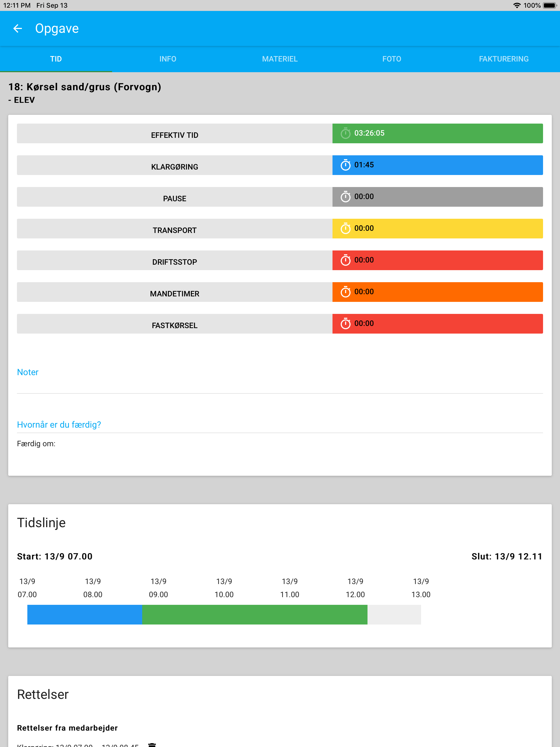This screenshot has height=747, width=560.
Task: Go to the FOTO tab
Action: [x=392, y=59]
